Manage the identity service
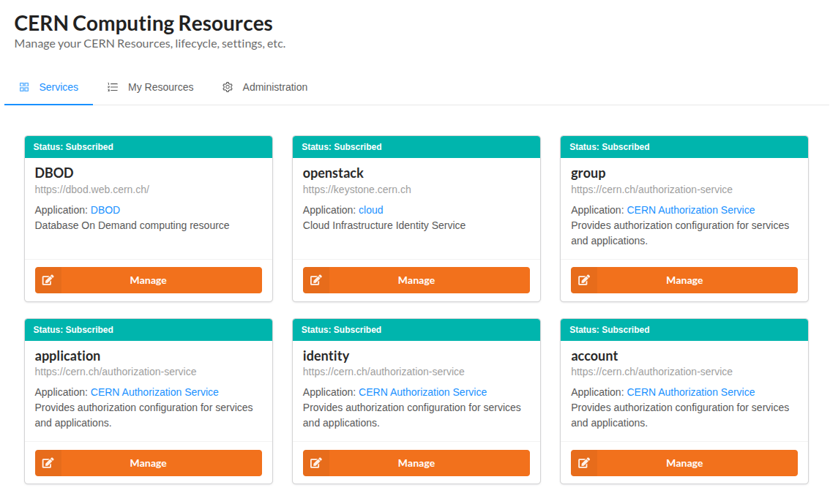The height and width of the screenshot is (504, 830). [416, 463]
